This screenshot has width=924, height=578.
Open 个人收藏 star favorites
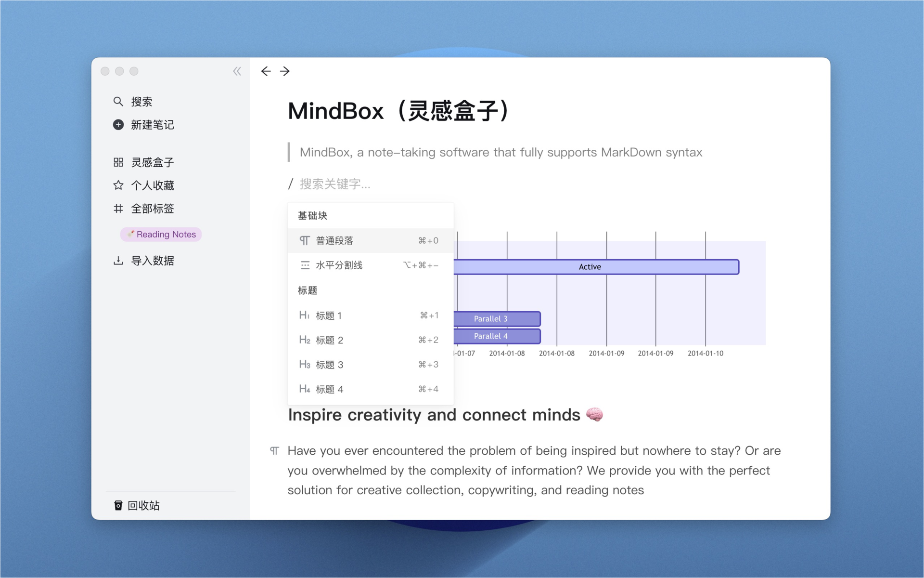coord(118,185)
